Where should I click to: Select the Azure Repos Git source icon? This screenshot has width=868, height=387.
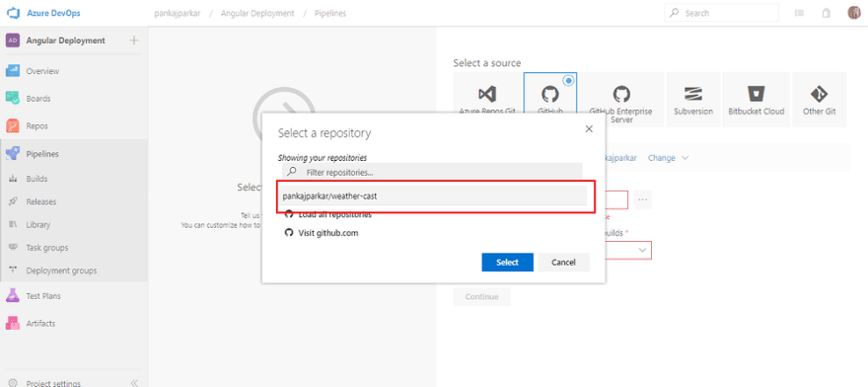487,93
